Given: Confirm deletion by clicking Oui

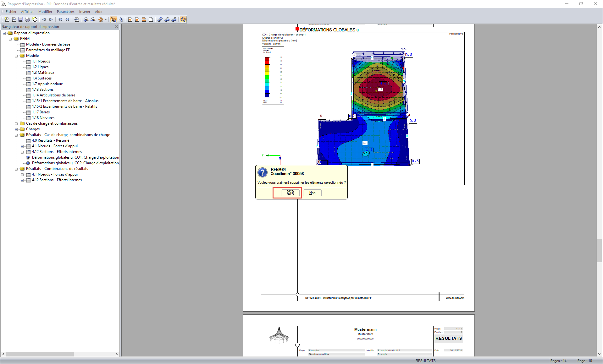Looking at the screenshot, I should [x=290, y=193].
